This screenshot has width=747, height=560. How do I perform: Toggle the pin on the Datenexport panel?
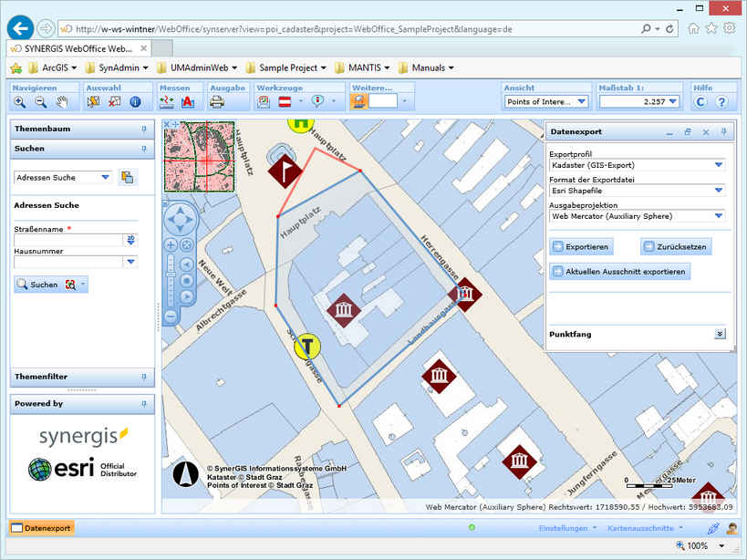click(x=722, y=132)
